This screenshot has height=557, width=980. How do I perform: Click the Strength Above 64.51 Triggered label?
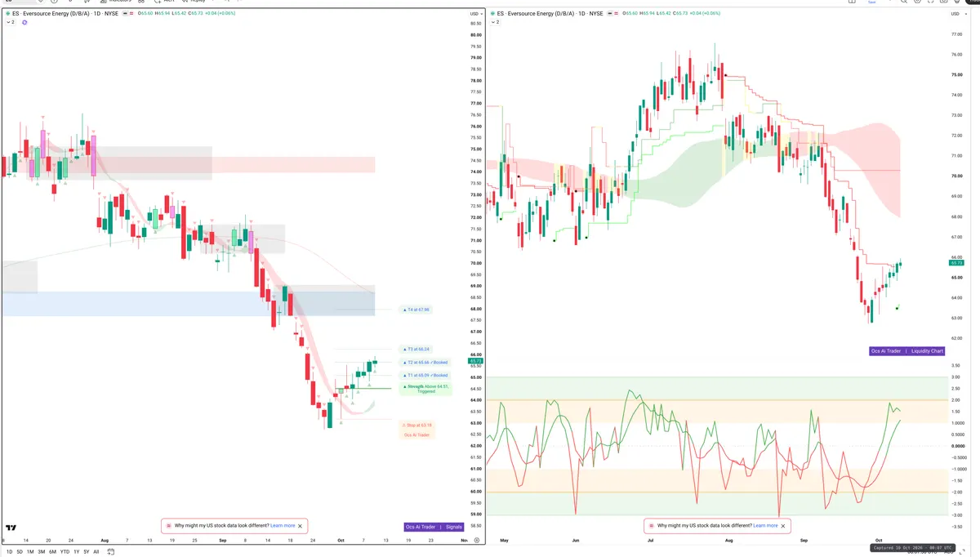click(x=425, y=389)
